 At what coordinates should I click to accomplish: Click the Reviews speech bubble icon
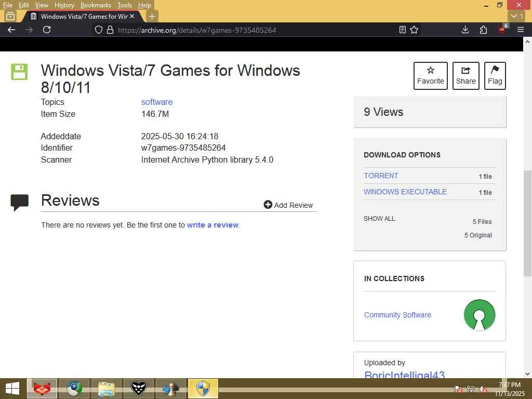pyautogui.click(x=19, y=202)
